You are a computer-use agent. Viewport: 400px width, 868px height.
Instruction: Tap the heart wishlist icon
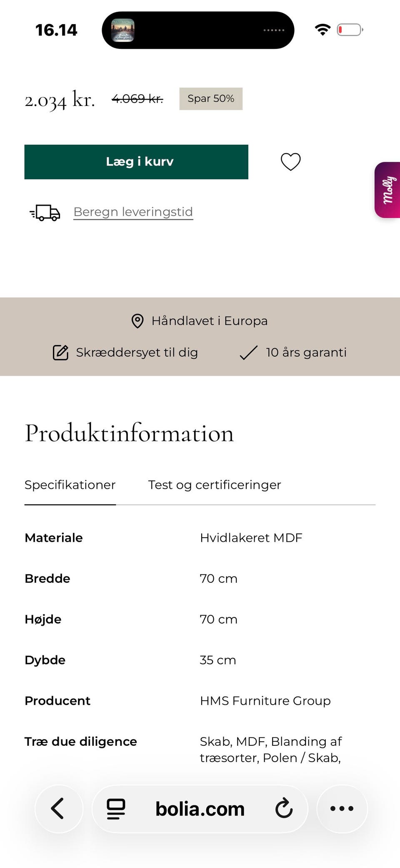(x=290, y=162)
